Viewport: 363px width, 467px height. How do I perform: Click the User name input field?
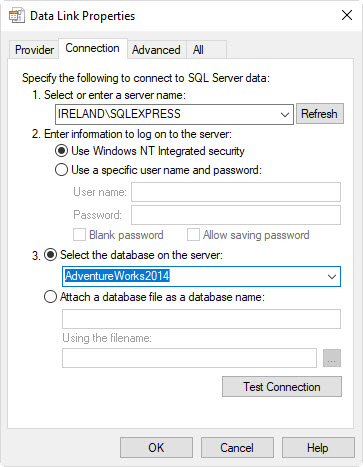pos(236,192)
